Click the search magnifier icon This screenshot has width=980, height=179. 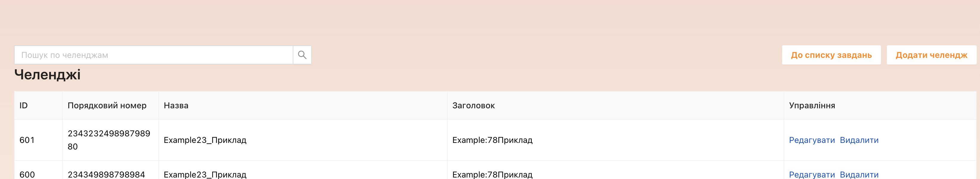coord(303,55)
